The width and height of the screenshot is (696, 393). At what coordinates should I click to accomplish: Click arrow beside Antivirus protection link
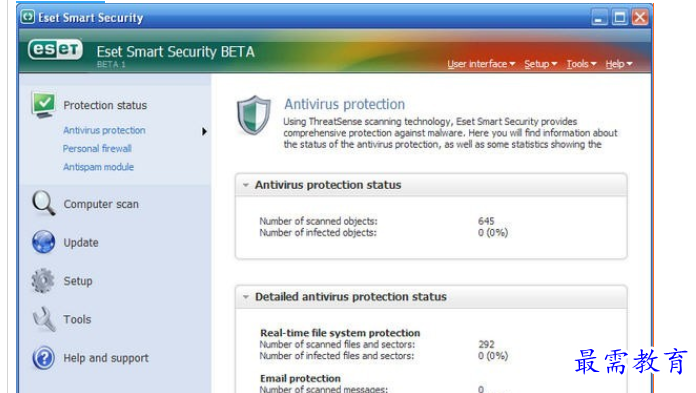[x=204, y=131]
